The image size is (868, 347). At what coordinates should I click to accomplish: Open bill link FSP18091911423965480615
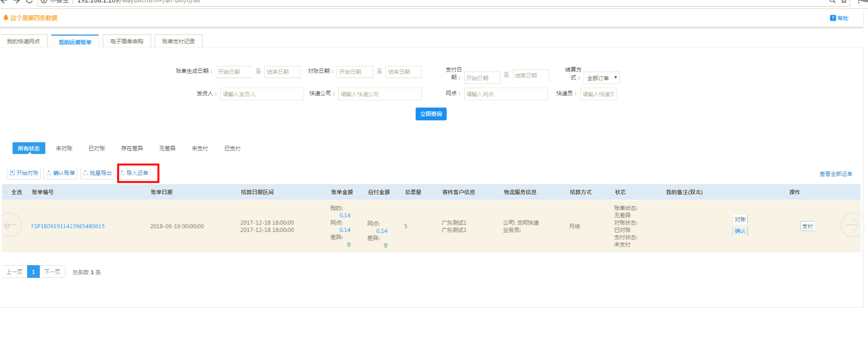pos(68,226)
